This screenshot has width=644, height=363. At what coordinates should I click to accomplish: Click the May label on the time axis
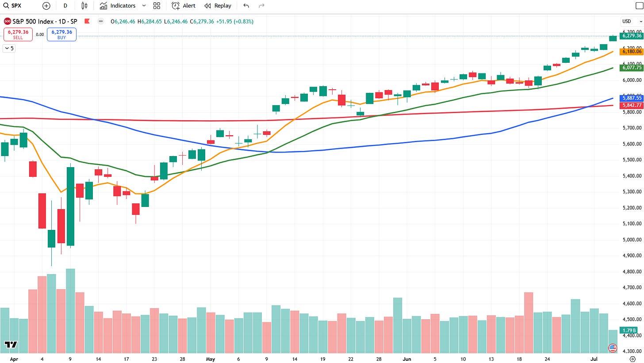210,359
